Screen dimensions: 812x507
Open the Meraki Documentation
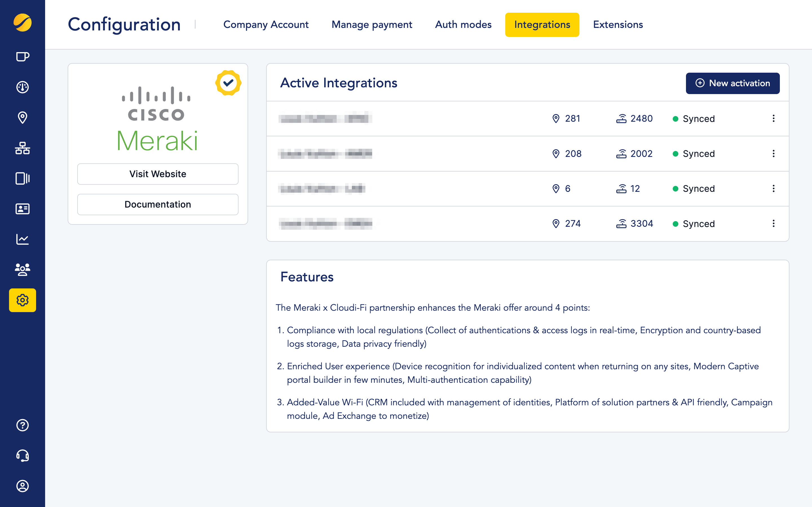pyautogui.click(x=157, y=204)
